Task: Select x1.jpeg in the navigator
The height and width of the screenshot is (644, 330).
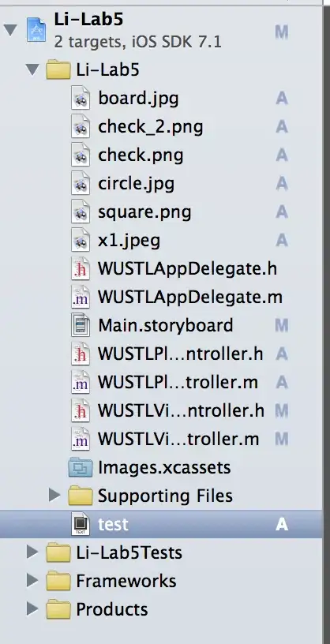Action: [129, 241]
